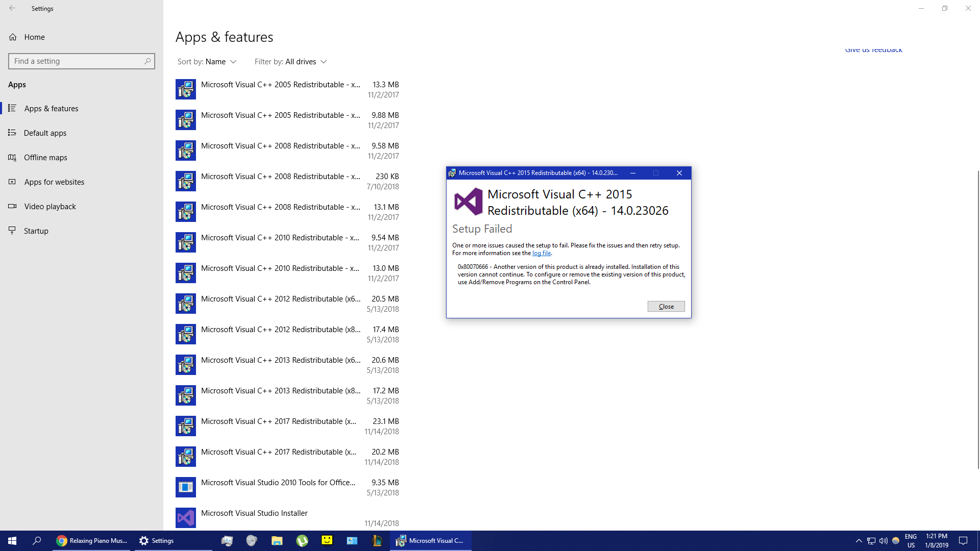
Task: Select the 230 KB Visual C++ 2008 Redistributable icon
Action: click(x=186, y=181)
